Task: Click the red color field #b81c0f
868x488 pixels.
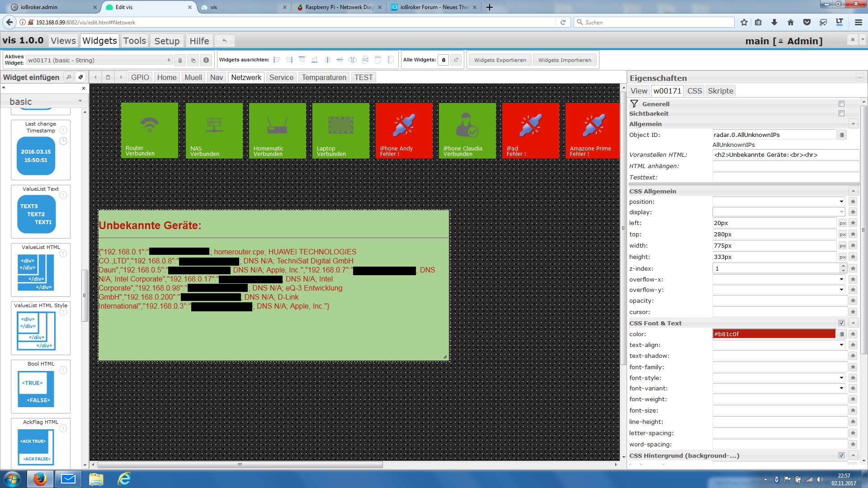Action: pyautogui.click(x=774, y=334)
